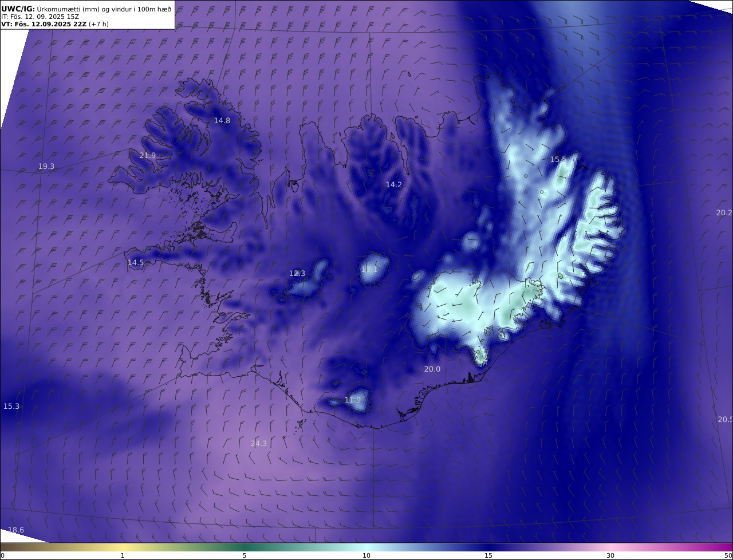Click the 12.3 value label
Image resolution: width=733 pixels, height=560 pixels.
(x=297, y=273)
